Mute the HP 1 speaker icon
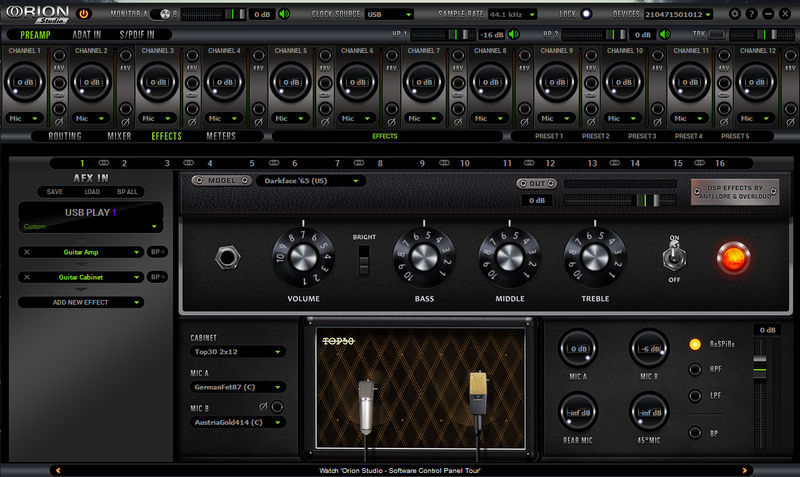Viewport: 800px width, 477px height. pyautogui.click(x=514, y=34)
